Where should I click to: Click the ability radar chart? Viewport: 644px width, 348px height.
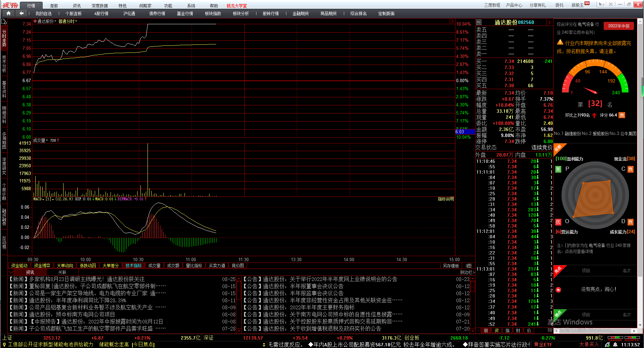click(595, 196)
